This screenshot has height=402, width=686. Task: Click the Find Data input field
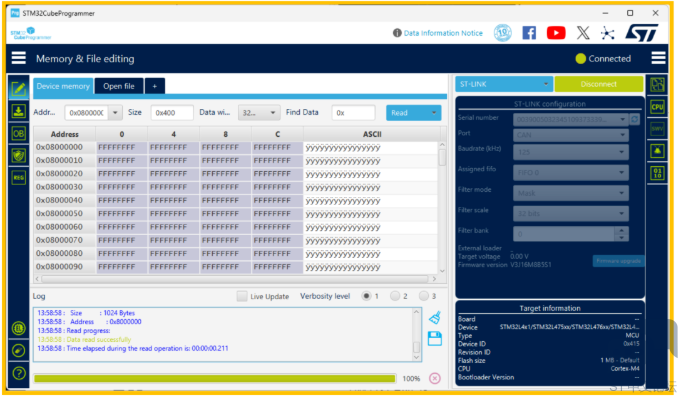tap(353, 113)
